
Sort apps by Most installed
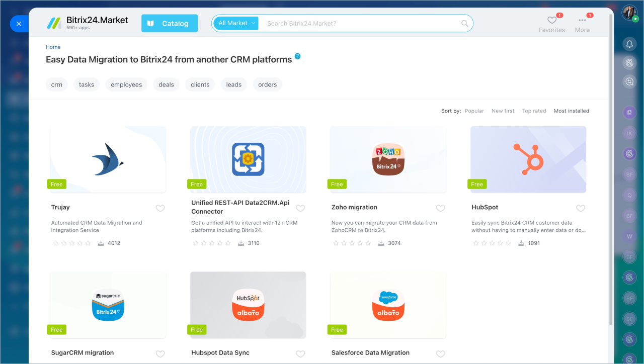pos(572,111)
